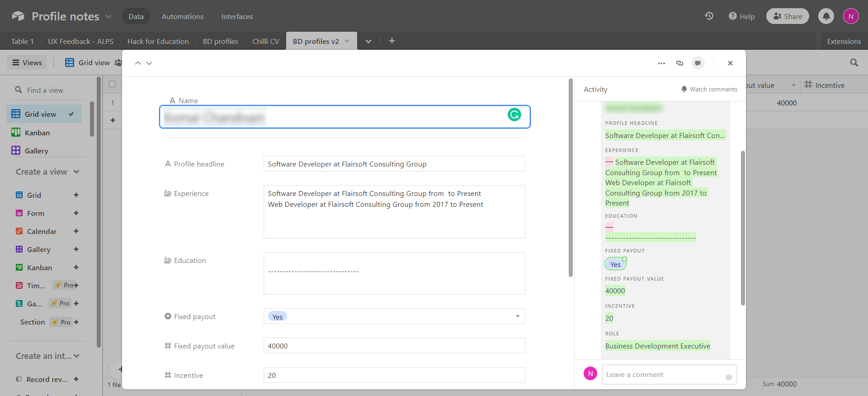This screenshot has height=396, width=868.
Task: Add a Calendar view with plus
Action: pyautogui.click(x=76, y=231)
